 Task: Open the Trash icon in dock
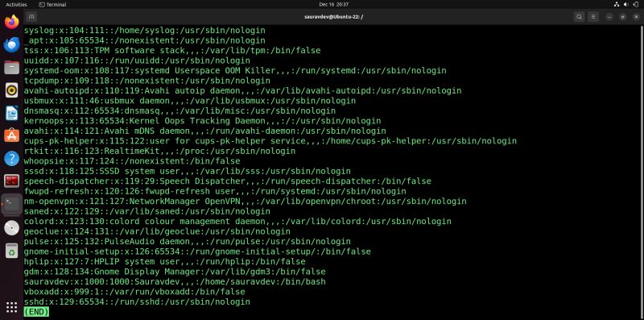point(11,250)
